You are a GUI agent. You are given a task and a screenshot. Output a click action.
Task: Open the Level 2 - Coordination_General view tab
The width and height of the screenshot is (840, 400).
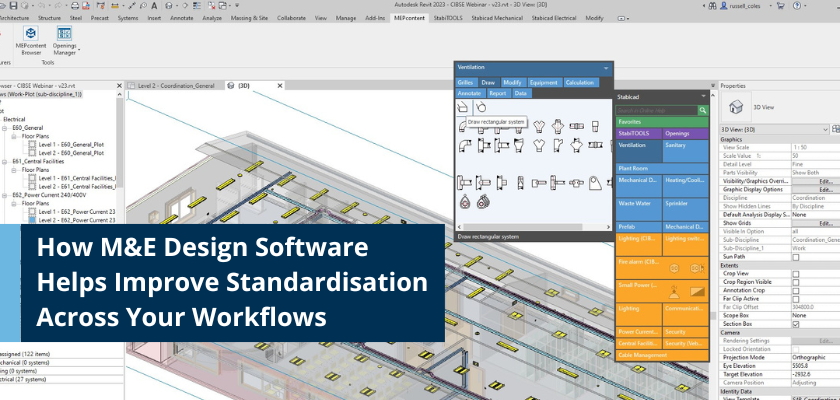tap(173, 86)
